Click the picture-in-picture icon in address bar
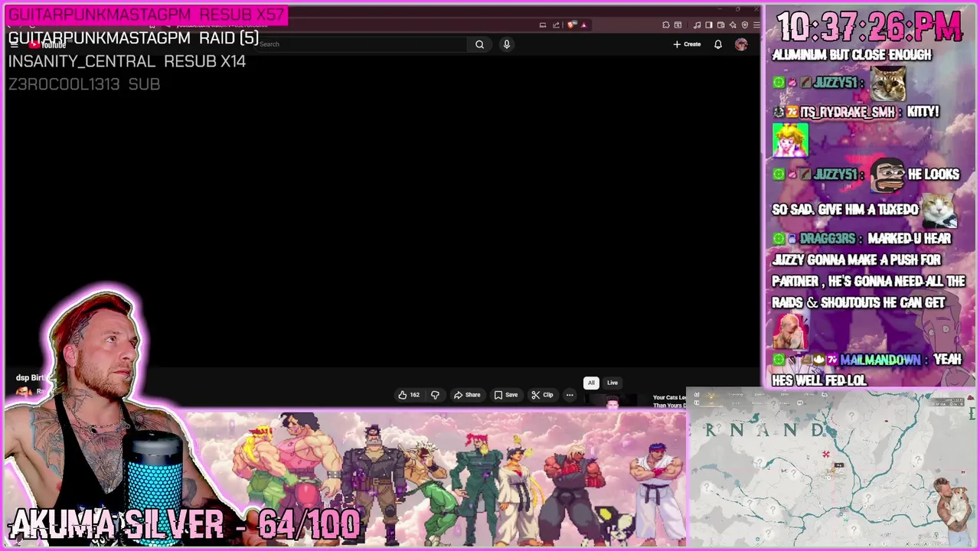The width and height of the screenshot is (980, 551). (543, 25)
